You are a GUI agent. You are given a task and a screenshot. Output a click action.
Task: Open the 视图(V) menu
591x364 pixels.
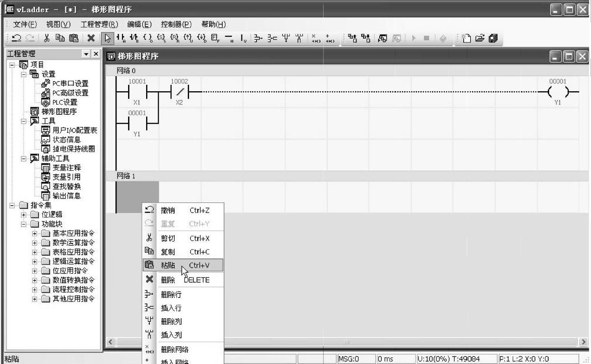(x=58, y=24)
